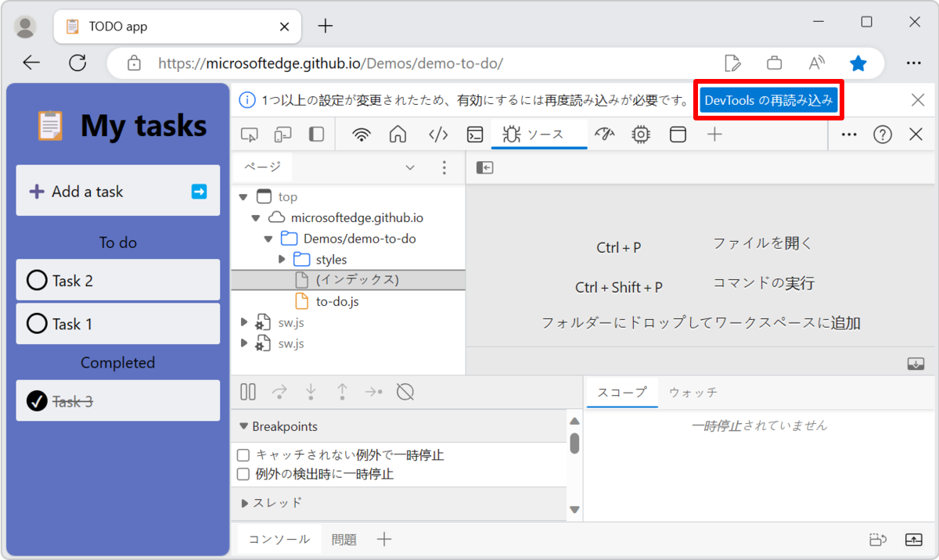The height and width of the screenshot is (560, 939).
Task: Deactivate all breakpoints icon
Action: pyautogui.click(x=405, y=391)
